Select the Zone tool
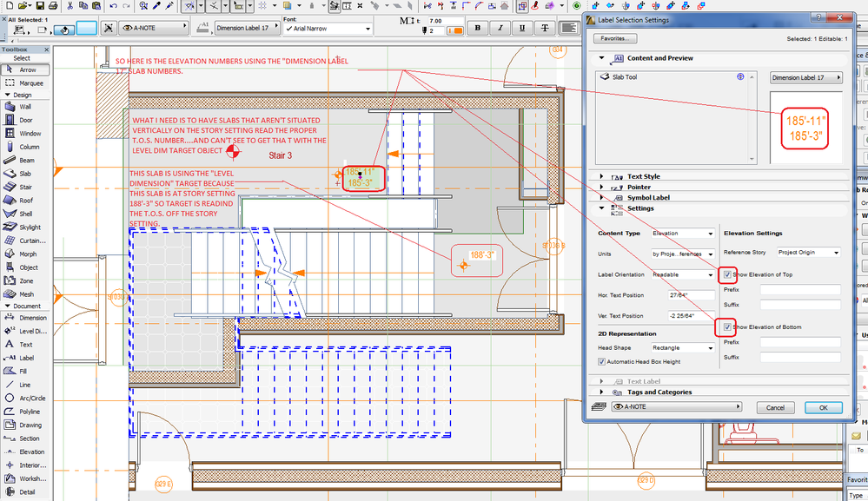The height and width of the screenshot is (501, 868). [25, 280]
